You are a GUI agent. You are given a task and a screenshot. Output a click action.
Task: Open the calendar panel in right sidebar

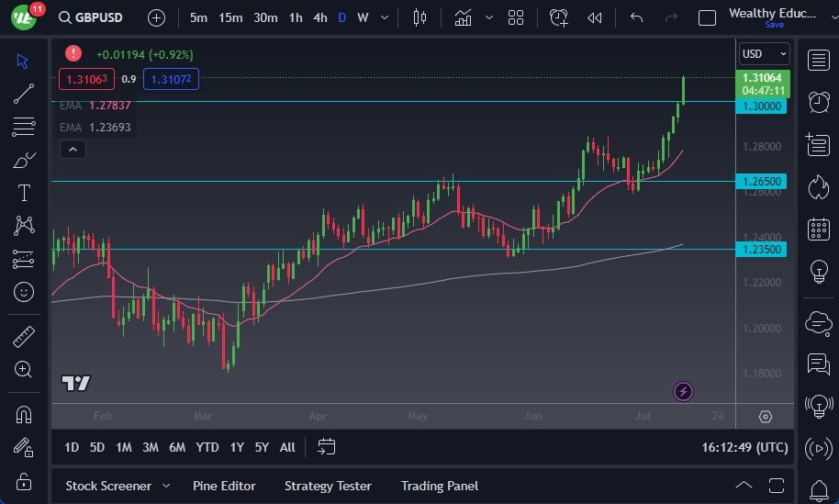(818, 230)
